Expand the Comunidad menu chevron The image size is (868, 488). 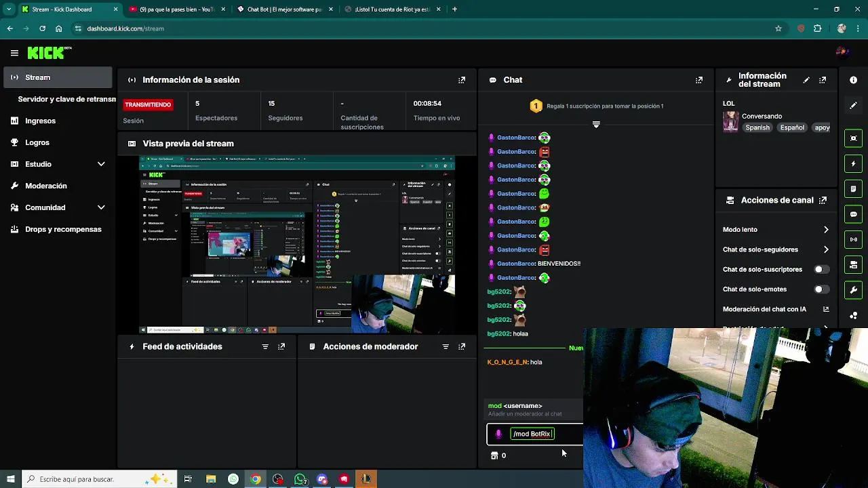pos(101,207)
